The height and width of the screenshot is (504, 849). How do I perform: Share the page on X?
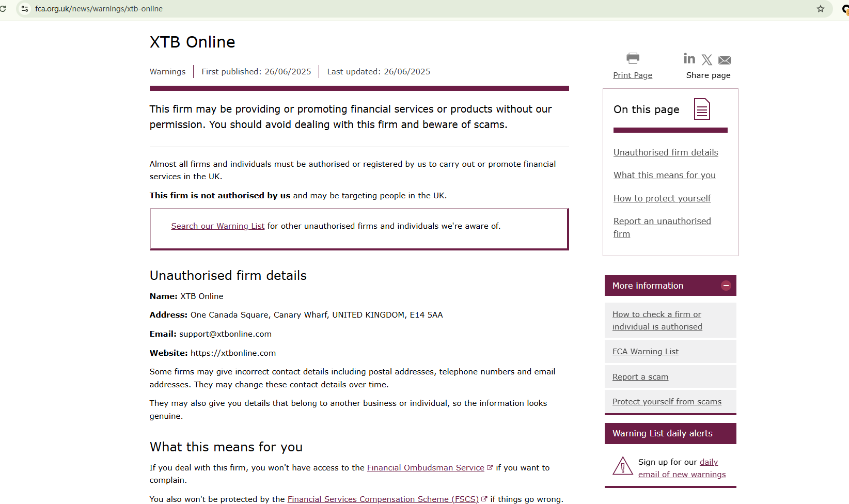pyautogui.click(x=707, y=60)
